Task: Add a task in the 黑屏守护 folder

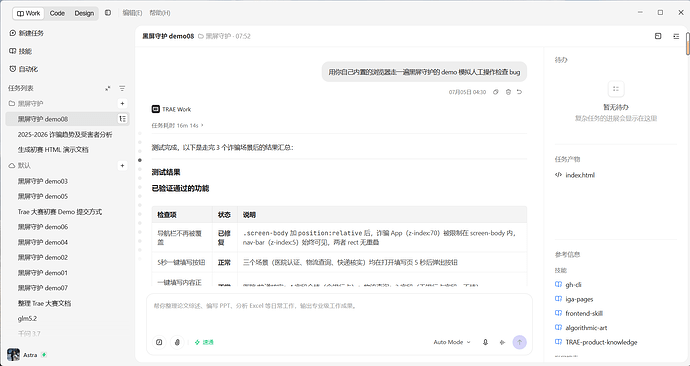Action: (x=122, y=104)
